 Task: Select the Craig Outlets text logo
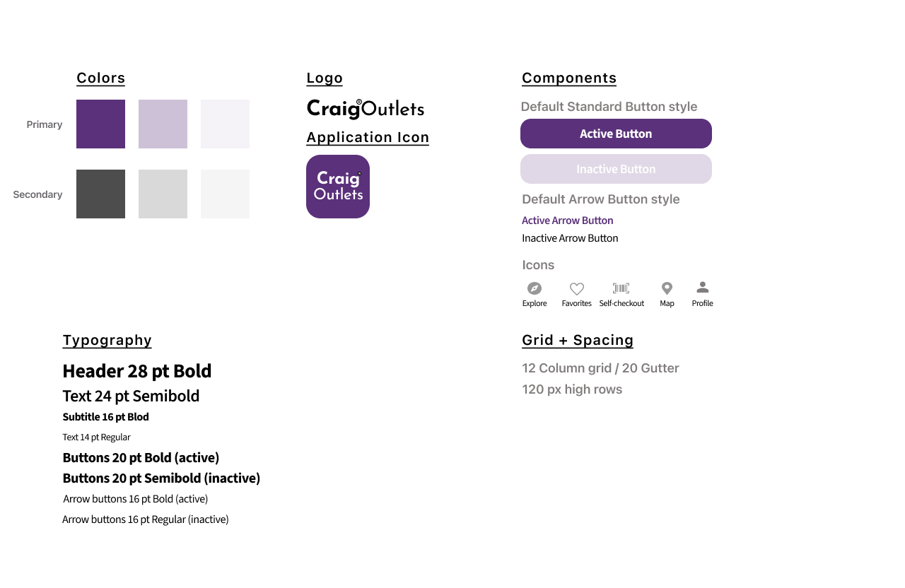pyautogui.click(x=366, y=108)
